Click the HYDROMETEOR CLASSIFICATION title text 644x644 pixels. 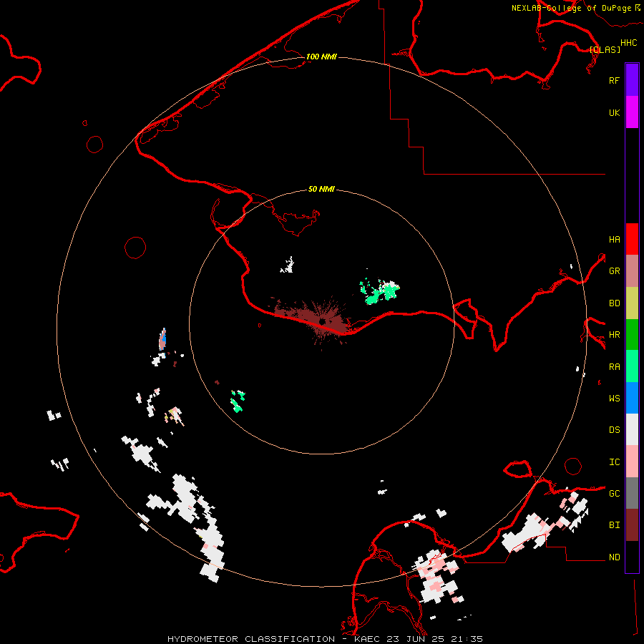click(x=251, y=639)
